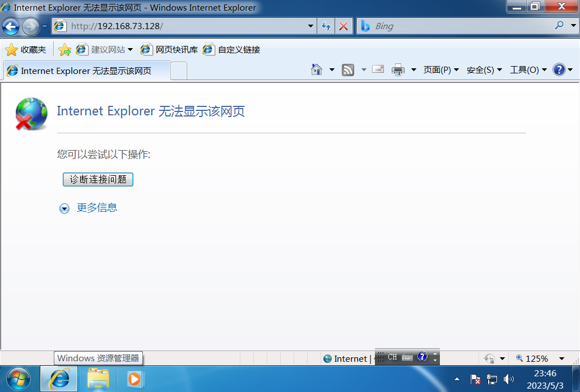Open a new blank tab
The width and height of the screenshot is (580, 392).
click(179, 71)
